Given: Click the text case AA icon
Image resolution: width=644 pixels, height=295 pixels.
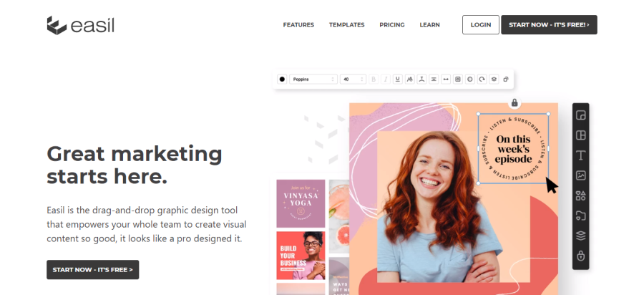Looking at the screenshot, I should point(409,79).
